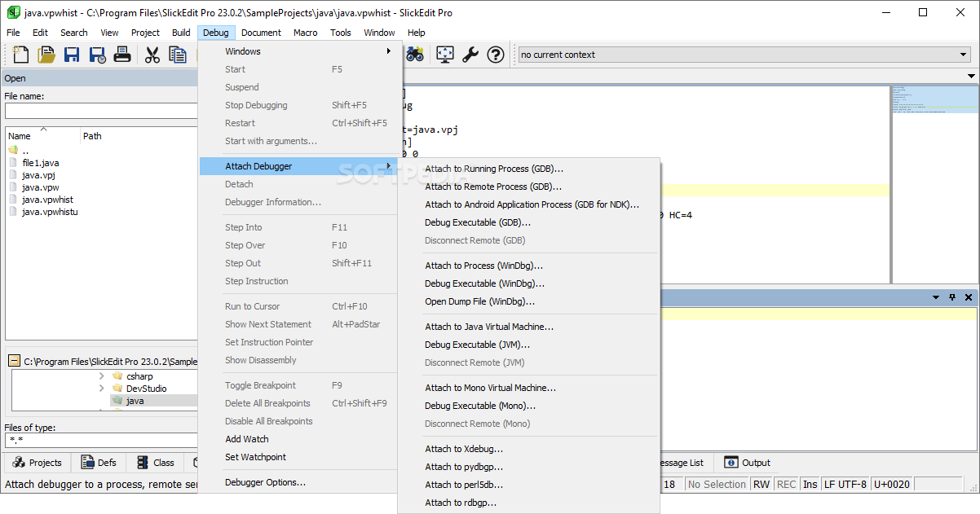Click the wrench configuration toolbar icon
The width and height of the screenshot is (980, 514).
470,55
